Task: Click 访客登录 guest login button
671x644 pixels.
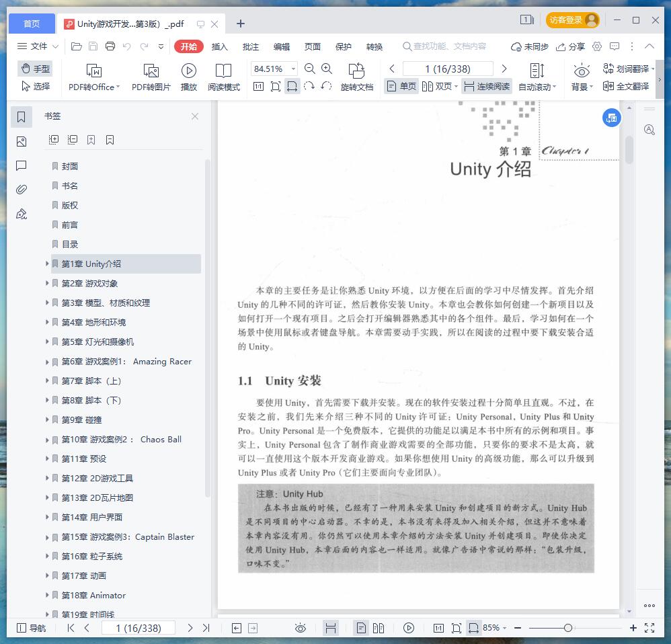Action: point(573,20)
